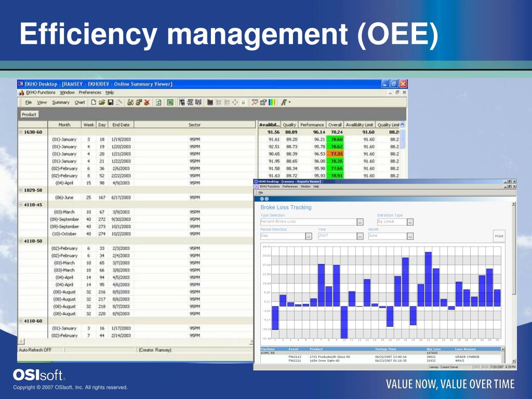Open the Chart menu in toolbar

[x=79, y=102]
